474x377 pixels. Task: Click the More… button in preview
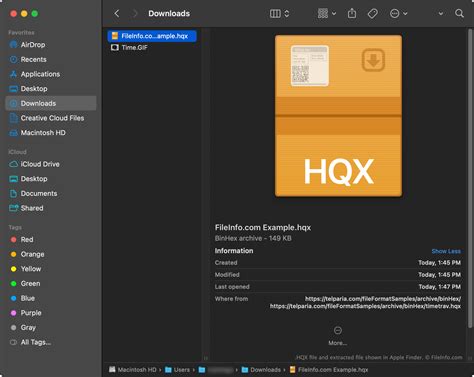[338, 336]
